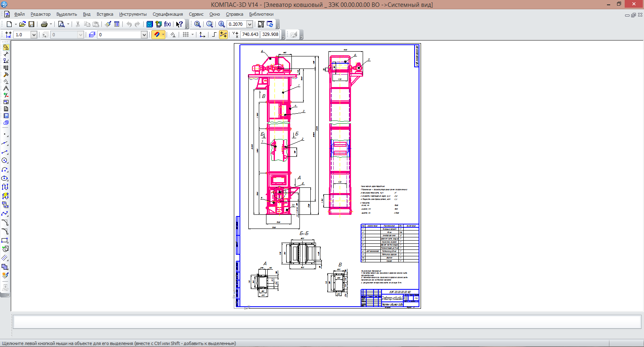Select the Dimensions panel icon
The height and width of the screenshot is (347, 644).
point(6,54)
